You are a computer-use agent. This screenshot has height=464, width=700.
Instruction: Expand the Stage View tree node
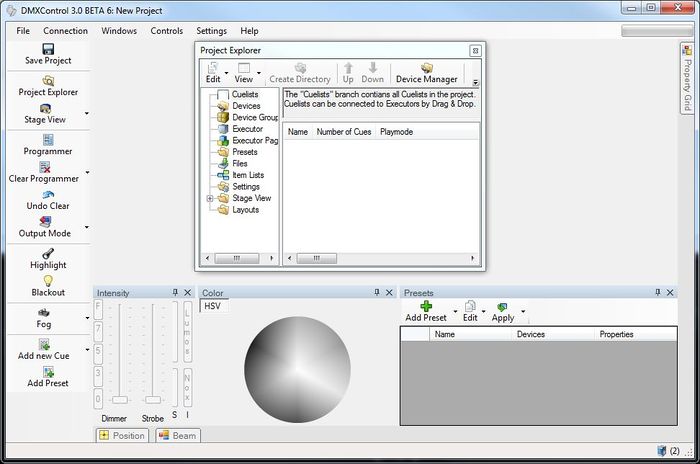tap(210, 198)
